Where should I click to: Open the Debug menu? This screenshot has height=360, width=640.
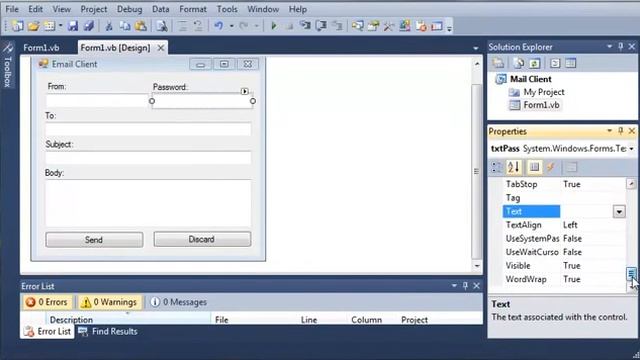coord(129,9)
